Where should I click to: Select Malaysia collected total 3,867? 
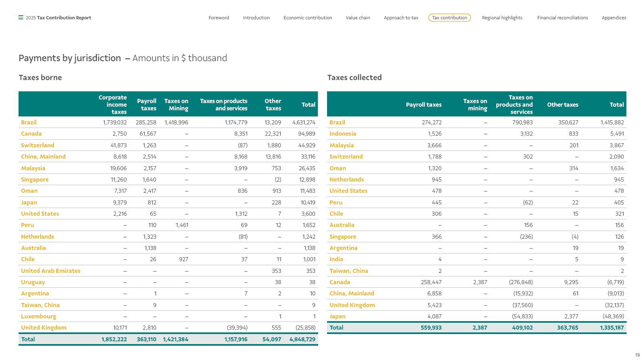(617, 145)
